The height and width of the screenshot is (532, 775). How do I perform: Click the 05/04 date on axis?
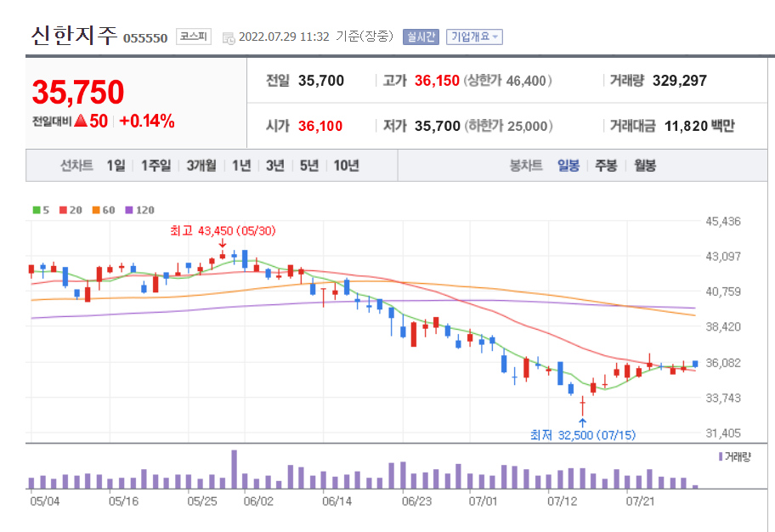[x=44, y=501]
